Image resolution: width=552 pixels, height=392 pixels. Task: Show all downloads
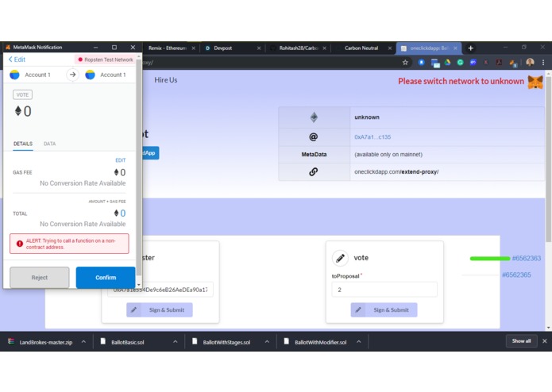[x=521, y=341]
